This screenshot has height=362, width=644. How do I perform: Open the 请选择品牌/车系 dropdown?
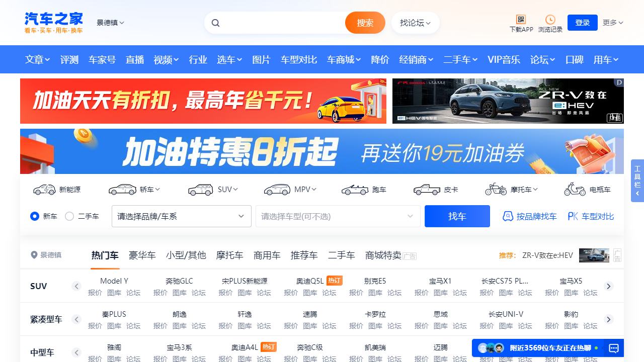click(x=181, y=216)
